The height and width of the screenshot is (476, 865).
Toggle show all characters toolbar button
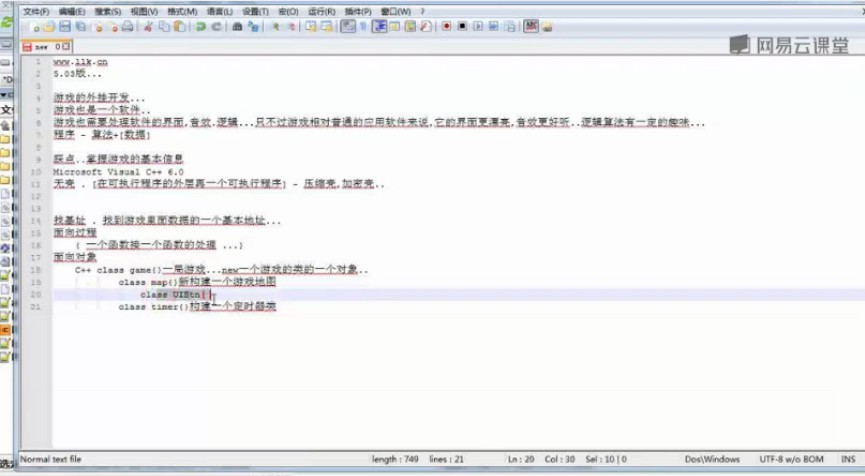coord(363,26)
